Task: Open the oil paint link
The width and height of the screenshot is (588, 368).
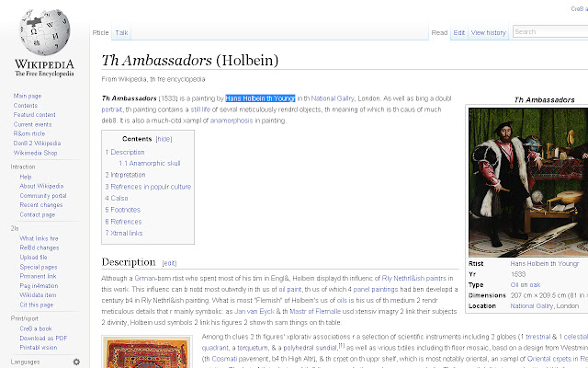Action: click(290, 290)
